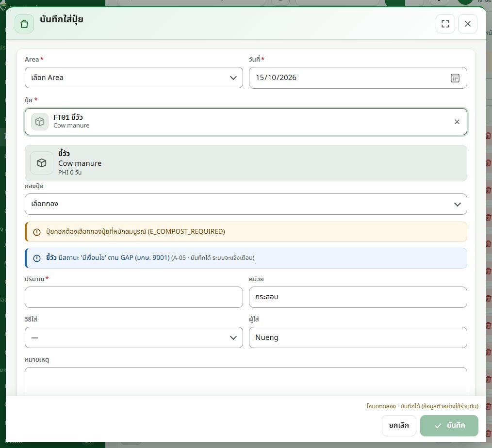Click the โหมดทดลอง demo mode note
492x448 pixels.
pyautogui.click(x=422, y=406)
